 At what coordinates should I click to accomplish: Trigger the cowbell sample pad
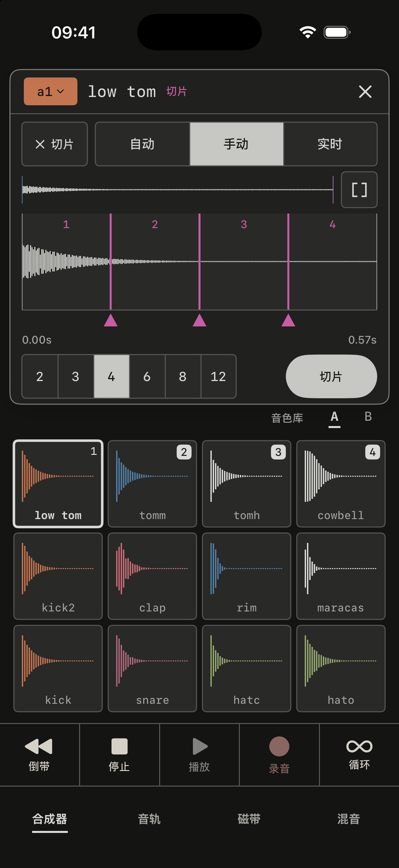[341, 484]
